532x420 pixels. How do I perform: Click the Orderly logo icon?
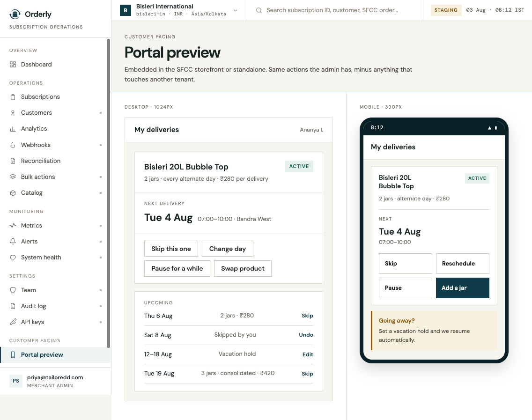(15, 14)
